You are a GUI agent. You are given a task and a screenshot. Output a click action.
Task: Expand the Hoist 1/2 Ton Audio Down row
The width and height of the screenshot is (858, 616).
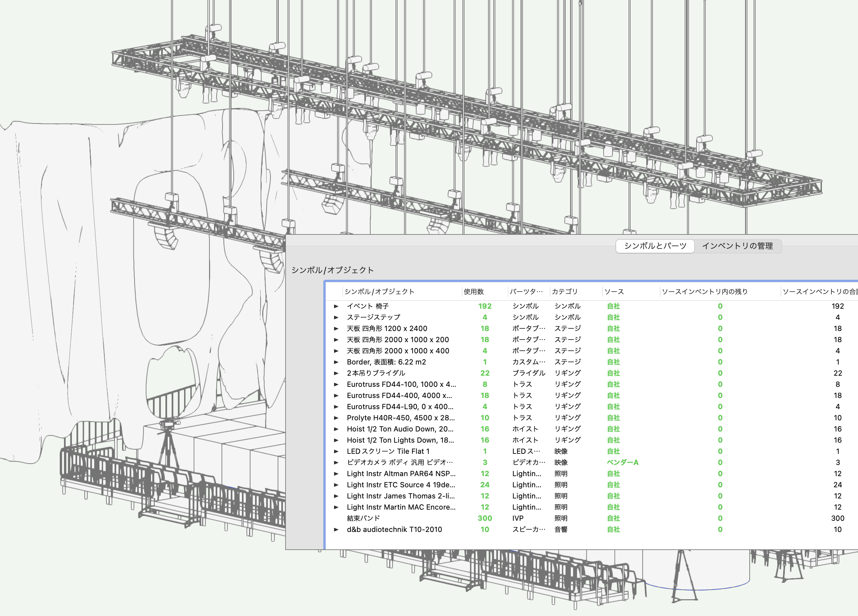tap(336, 429)
